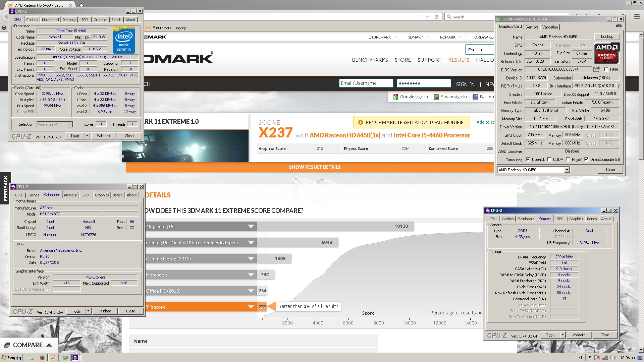The image size is (644, 362).
Task: Expand the 4K gaming PC comparison row
Action: tap(251, 227)
